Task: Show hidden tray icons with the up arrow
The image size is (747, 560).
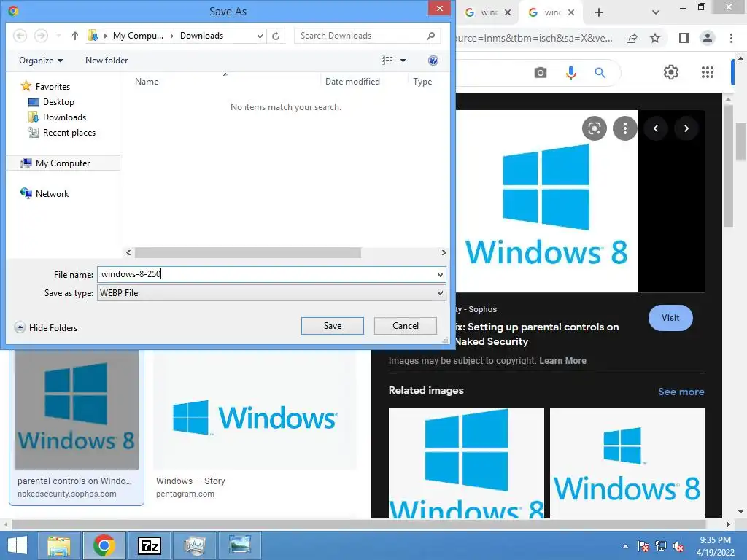Action: tap(625, 546)
